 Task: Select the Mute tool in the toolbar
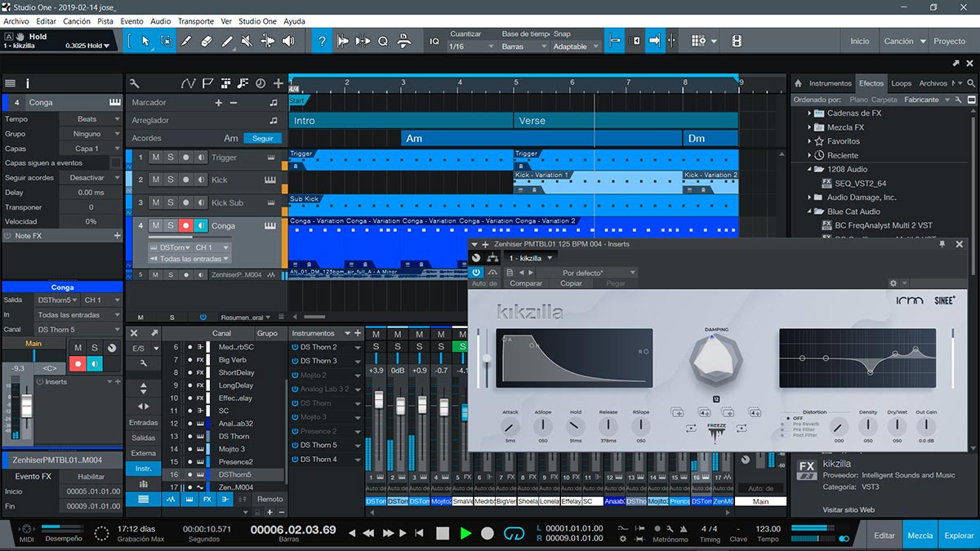coord(247,41)
